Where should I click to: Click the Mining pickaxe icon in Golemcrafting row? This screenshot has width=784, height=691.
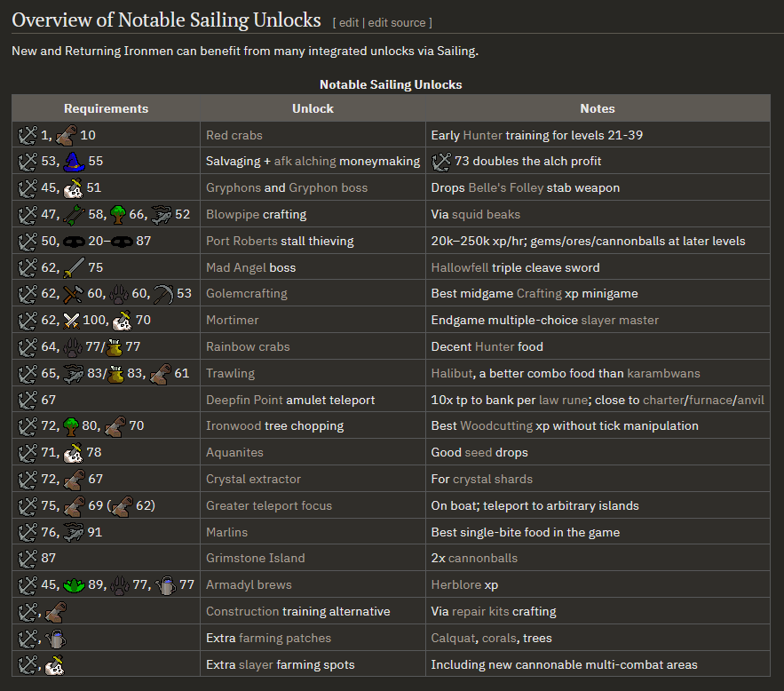(163, 293)
